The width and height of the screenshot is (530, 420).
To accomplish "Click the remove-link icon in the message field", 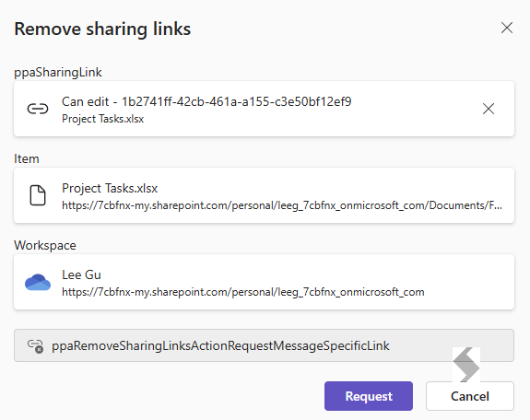I will point(35,346).
